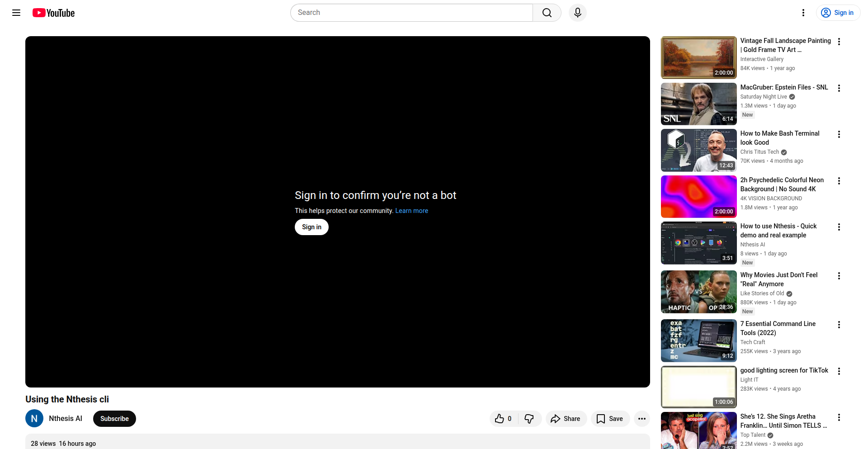Visit the Interactive Gallery channel

click(762, 59)
